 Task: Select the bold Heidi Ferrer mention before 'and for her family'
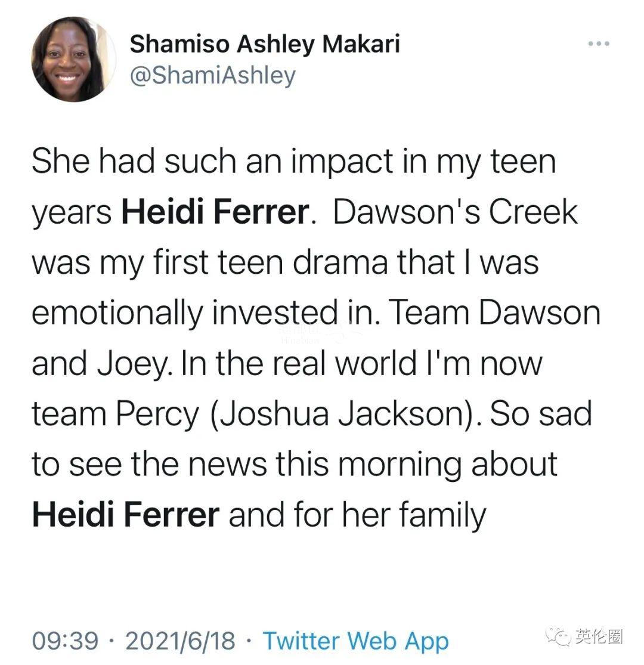point(126,514)
